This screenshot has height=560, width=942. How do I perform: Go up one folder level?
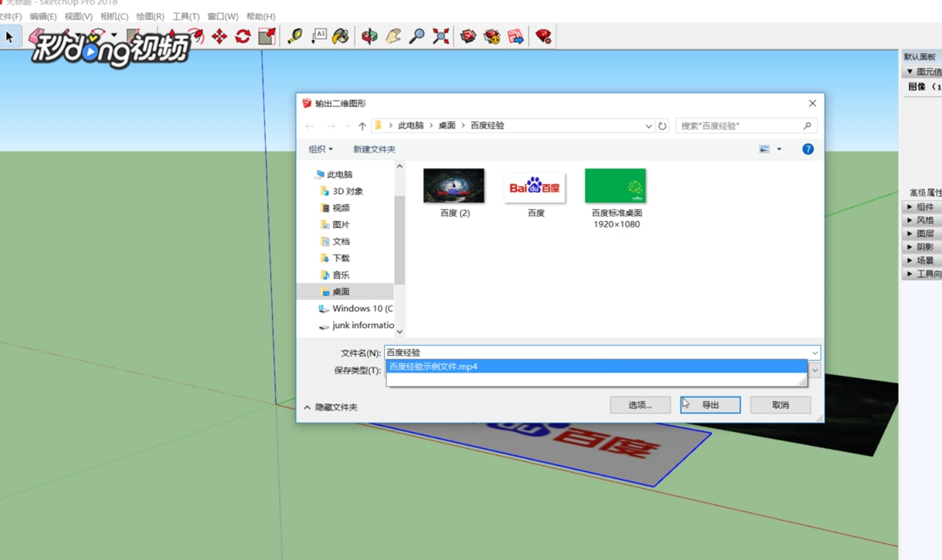(x=362, y=126)
